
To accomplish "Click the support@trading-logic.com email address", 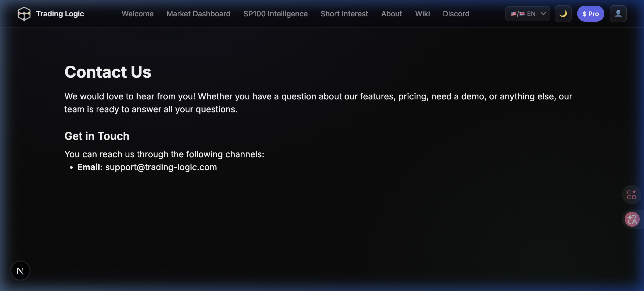I will click(x=161, y=167).
